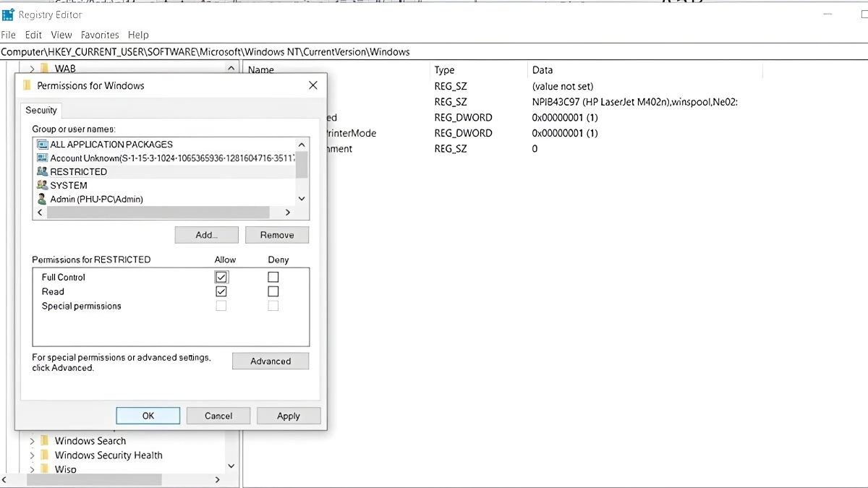Apply the permission changes
868x488 pixels.
289,415
